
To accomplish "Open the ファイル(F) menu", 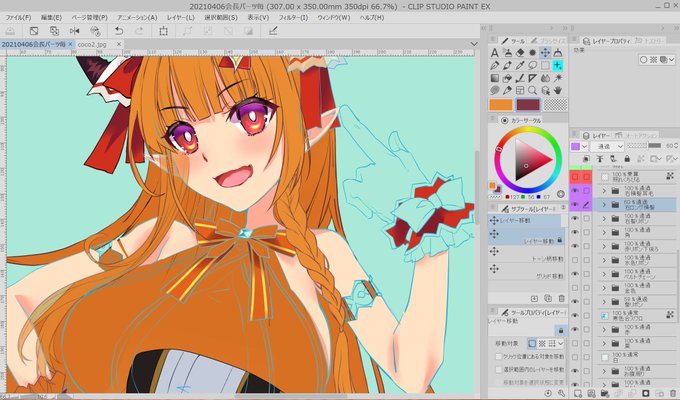I will coord(18,18).
